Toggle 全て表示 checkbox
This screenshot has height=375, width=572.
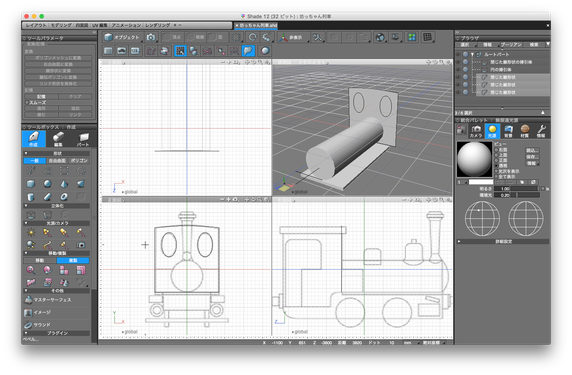(496, 177)
